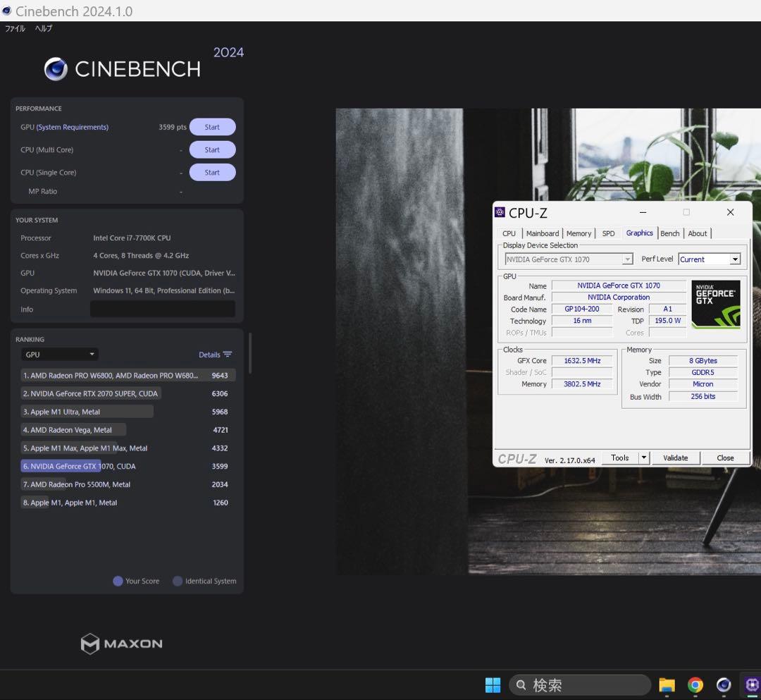Switch to the Mainboard tab in CPU-Z
The height and width of the screenshot is (700, 761).
[542, 233]
